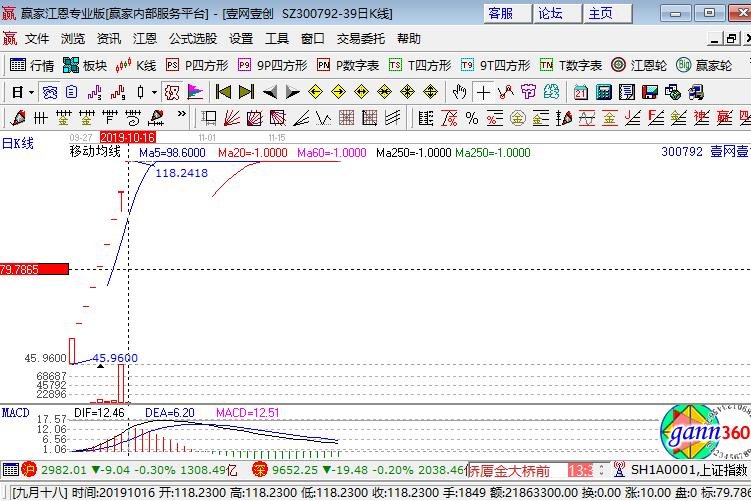Select the three vertical lines with crossbar tool

(x=41, y=118)
